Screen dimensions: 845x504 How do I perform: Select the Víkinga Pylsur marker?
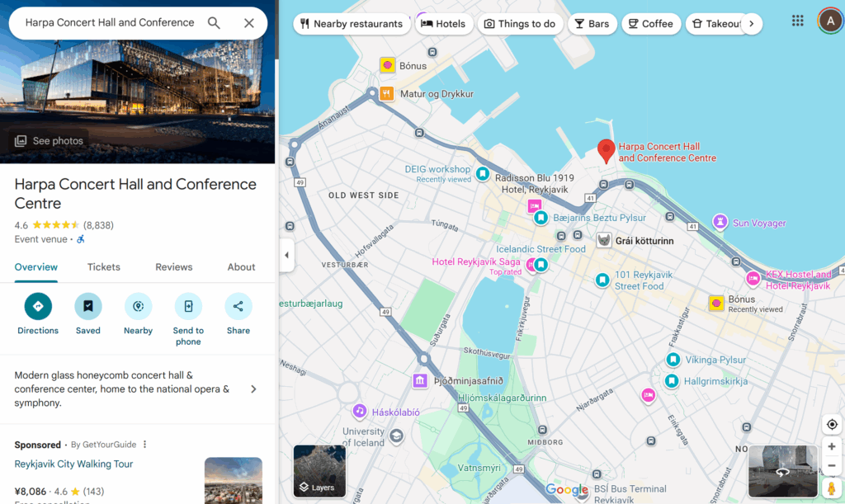coord(673,359)
